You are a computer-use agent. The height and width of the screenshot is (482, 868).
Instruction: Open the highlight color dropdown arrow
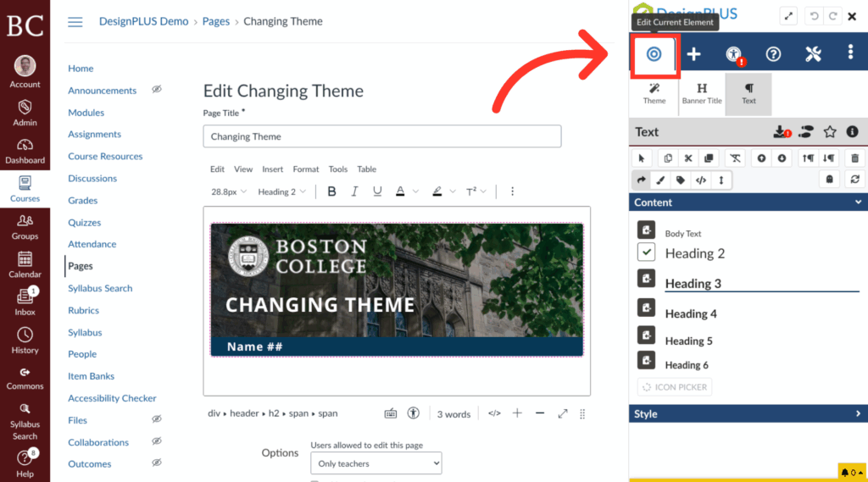[x=453, y=191]
